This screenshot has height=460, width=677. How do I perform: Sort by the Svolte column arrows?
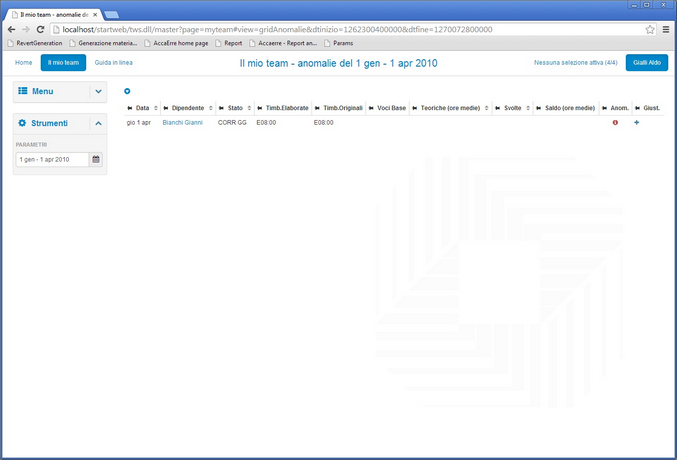tap(528, 108)
